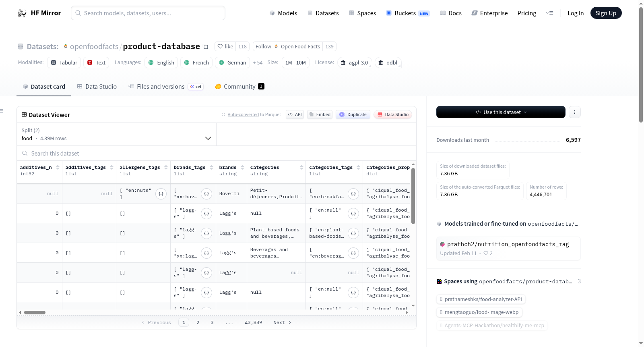Open Spaces in the top navigation
This screenshot has height=347, width=644.
[x=362, y=13]
